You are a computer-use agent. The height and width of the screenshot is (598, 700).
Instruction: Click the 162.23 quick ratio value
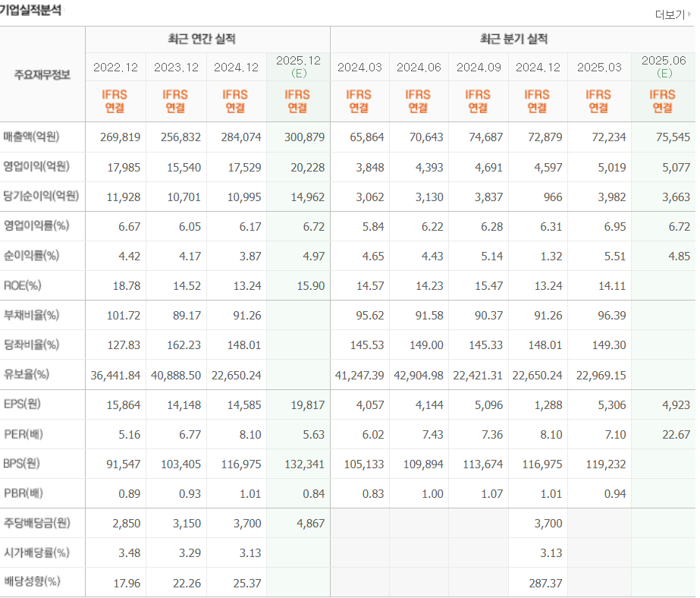184,345
